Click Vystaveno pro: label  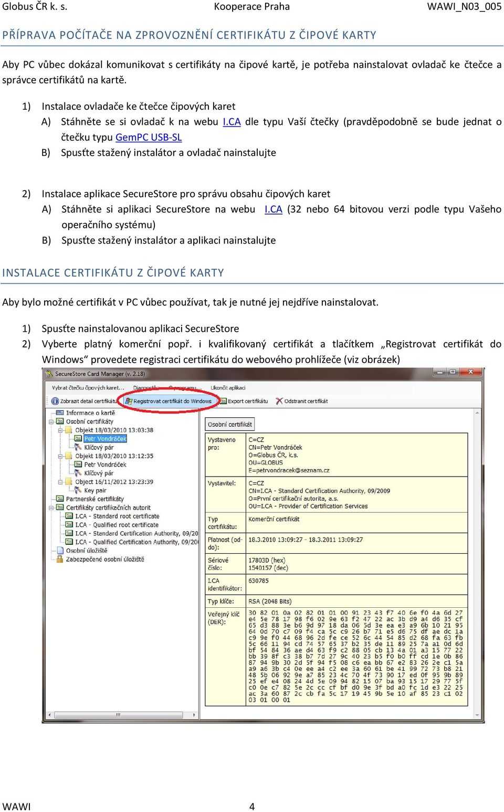222,444
